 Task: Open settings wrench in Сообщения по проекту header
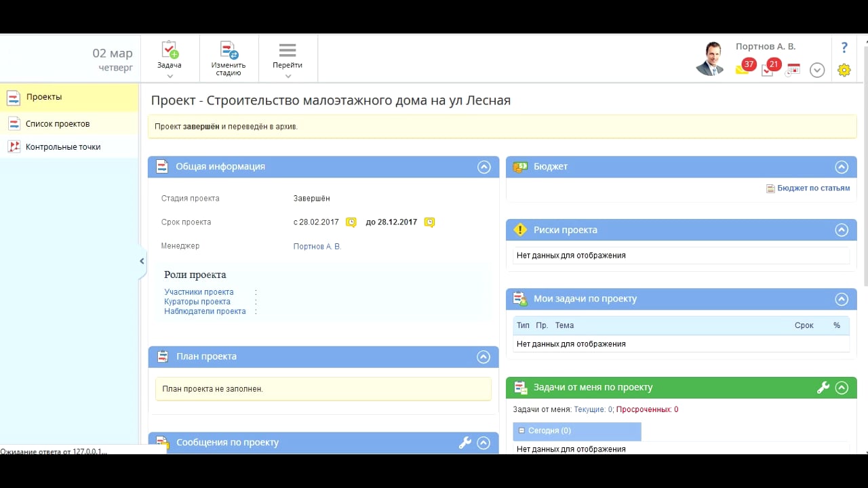[465, 443]
